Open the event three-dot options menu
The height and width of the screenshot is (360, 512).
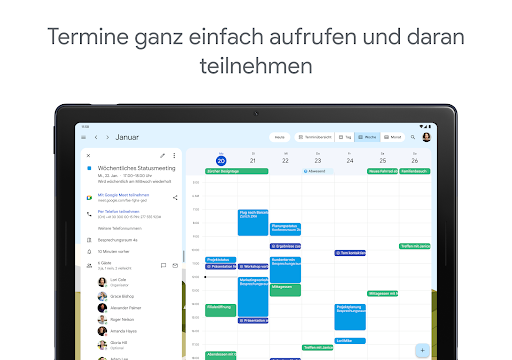174,156
